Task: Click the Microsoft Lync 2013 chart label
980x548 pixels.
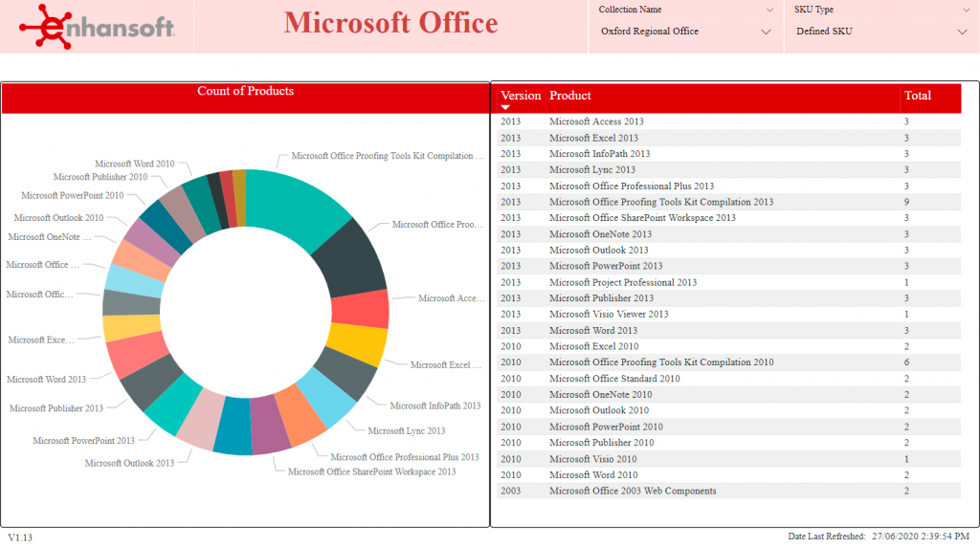Action: (406, 430)
